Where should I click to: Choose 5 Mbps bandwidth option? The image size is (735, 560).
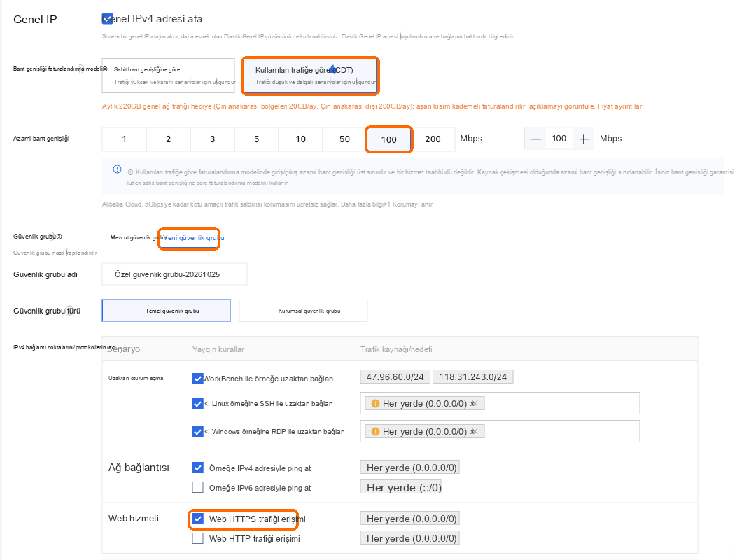[x=256, y=139]
